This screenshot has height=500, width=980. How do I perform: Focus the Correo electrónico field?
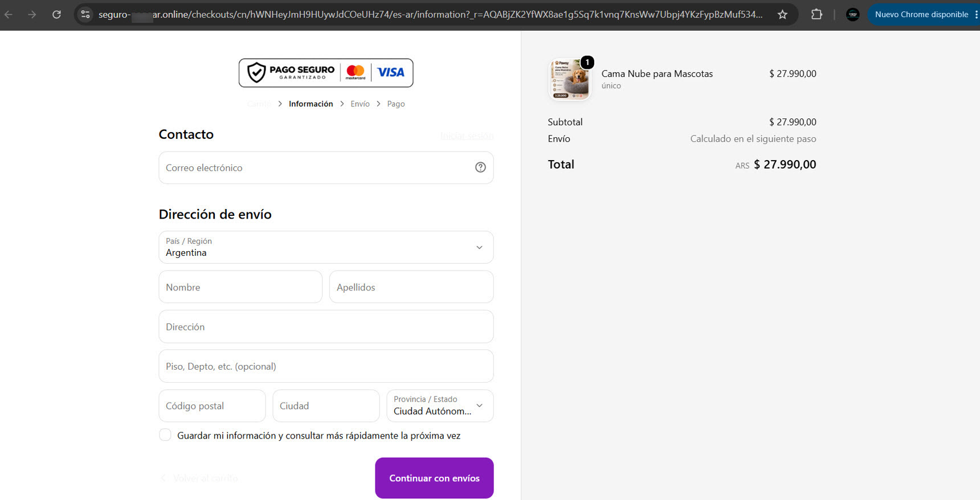click(x=326, y=167)
